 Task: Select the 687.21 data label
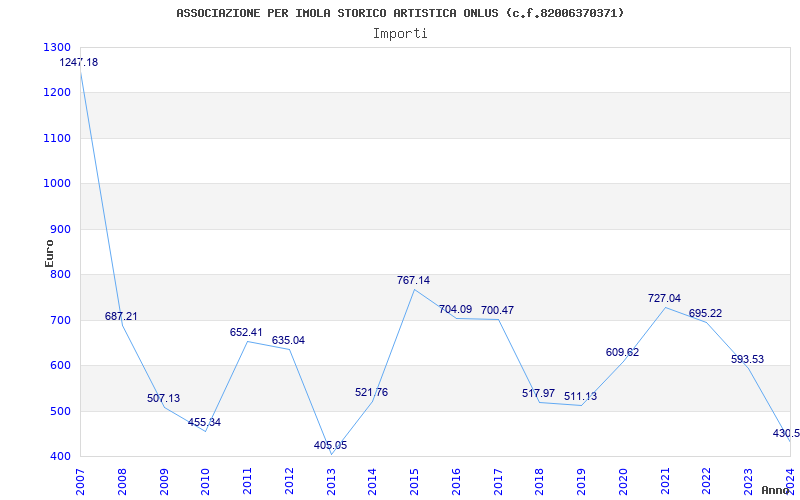(121, 316)
